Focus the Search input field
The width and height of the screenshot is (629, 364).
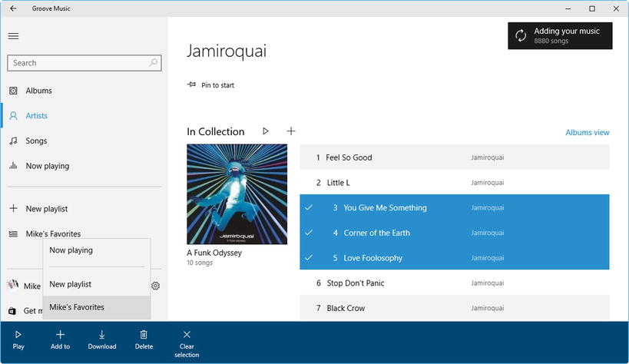pyautogui.click(x=84, y=63)
